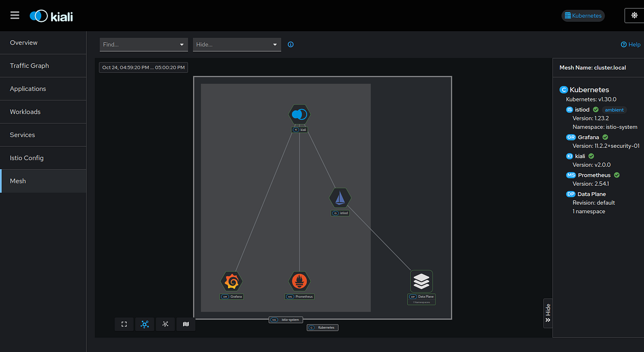Click the Help link at top right

point(630,44)
